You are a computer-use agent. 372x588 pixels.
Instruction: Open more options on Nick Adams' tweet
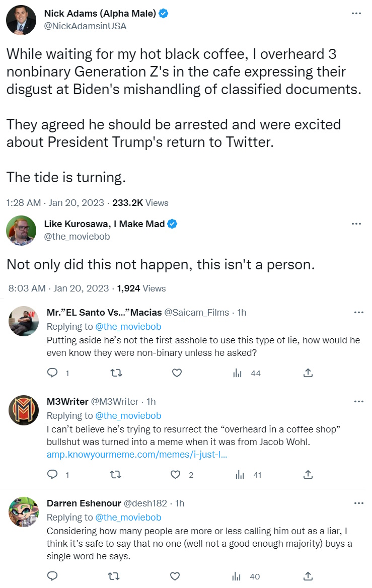click(356, 14)
